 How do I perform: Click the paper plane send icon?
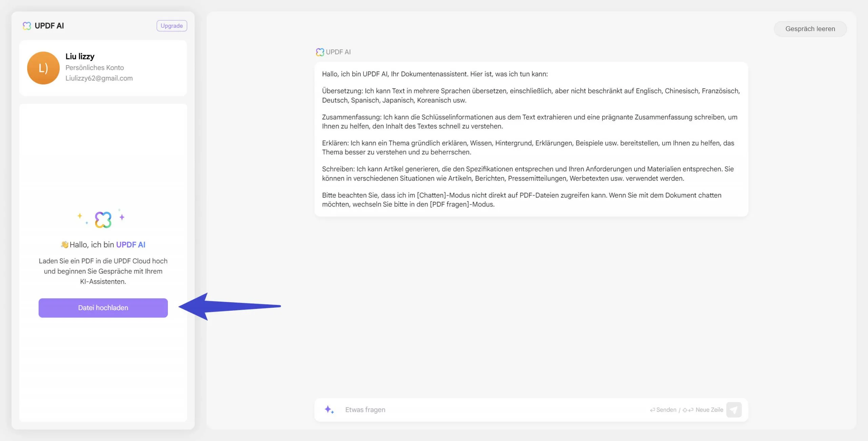click(x=734, y=409)
